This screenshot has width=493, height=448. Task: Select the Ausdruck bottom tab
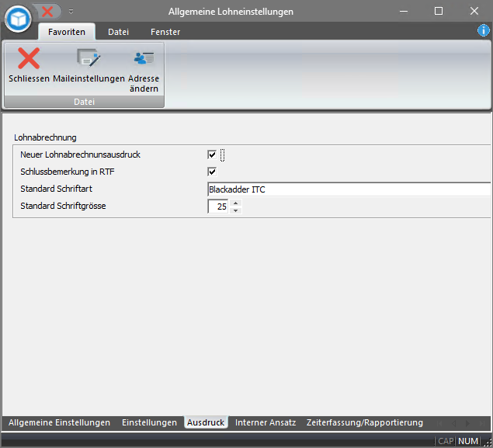(x=206, y=422)
